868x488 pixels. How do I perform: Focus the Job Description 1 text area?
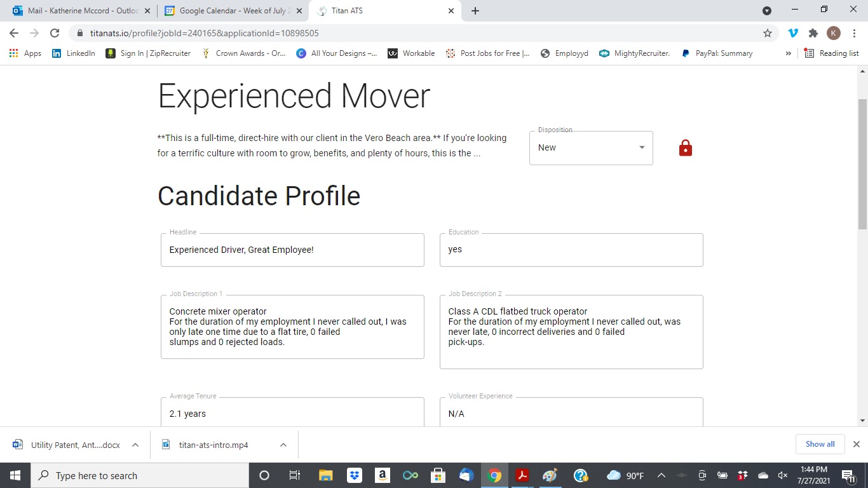tap(292, 327)
